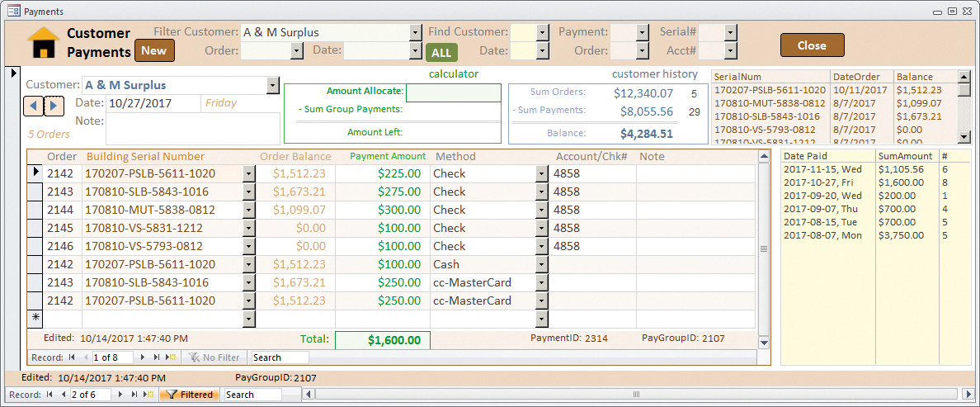Go to last record in main navigator
This screenshot has height=407, width=980.
coord(134,395)
